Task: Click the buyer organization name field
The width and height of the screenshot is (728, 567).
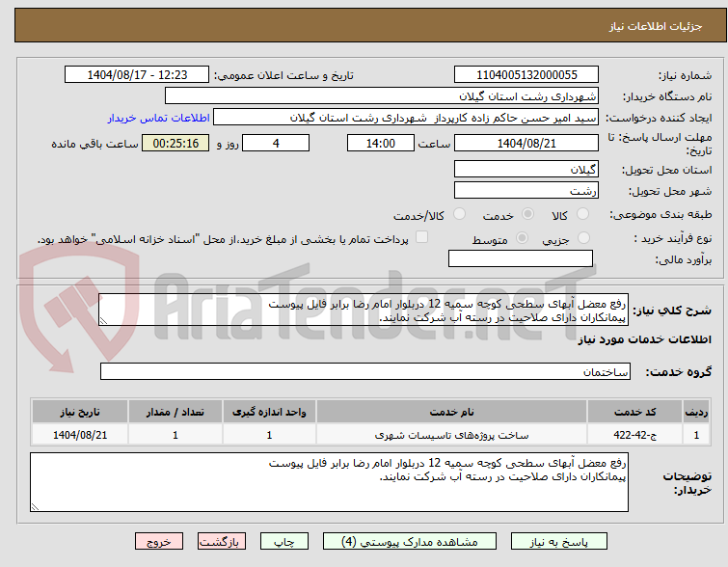Action: click(x=382, y=96)
